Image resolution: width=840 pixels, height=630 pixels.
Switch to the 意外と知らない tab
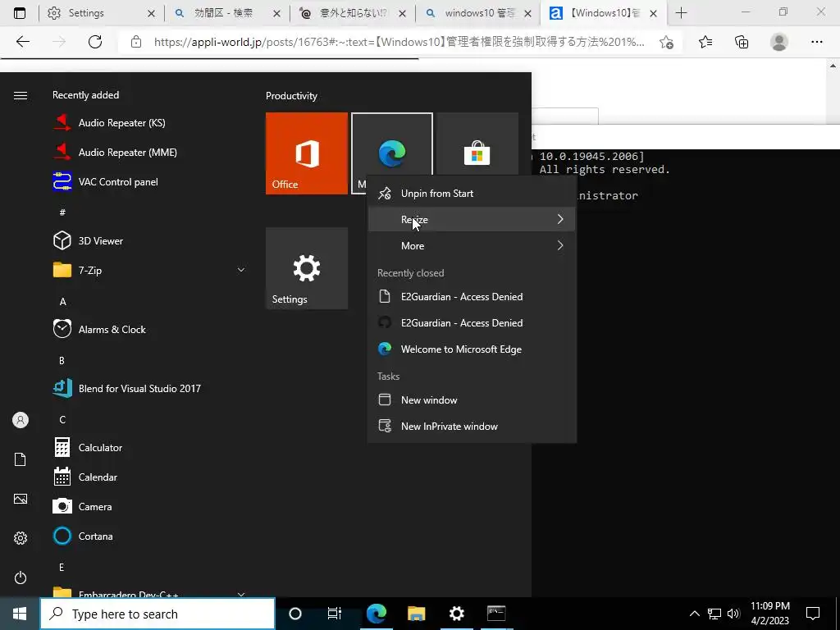pos(353,13)
